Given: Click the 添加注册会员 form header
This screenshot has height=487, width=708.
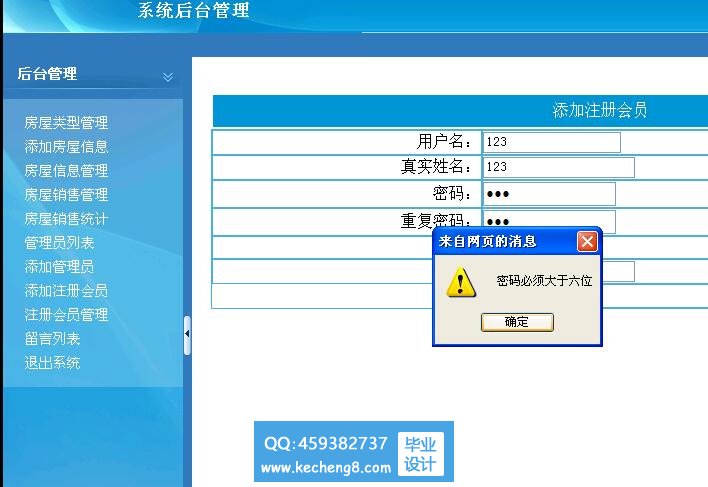Looking at the screenshot, I should (x=600, y=110).
